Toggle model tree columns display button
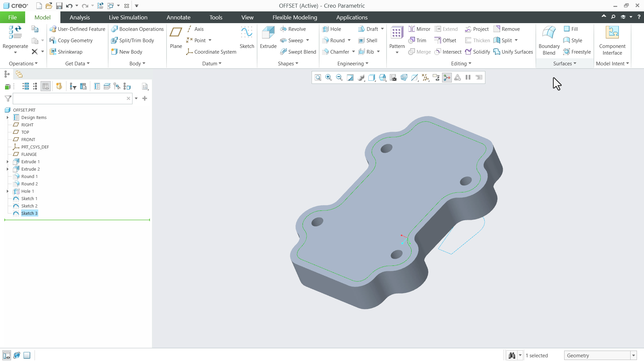This screenshot has height=362, width=644. point(45,86)
